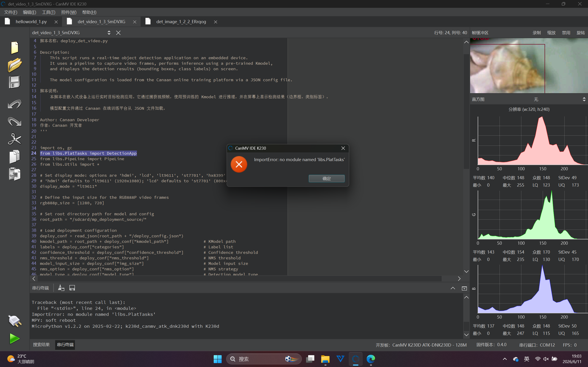
Task: Click 录制 in the frame buffer header
Action: point(537,33)
